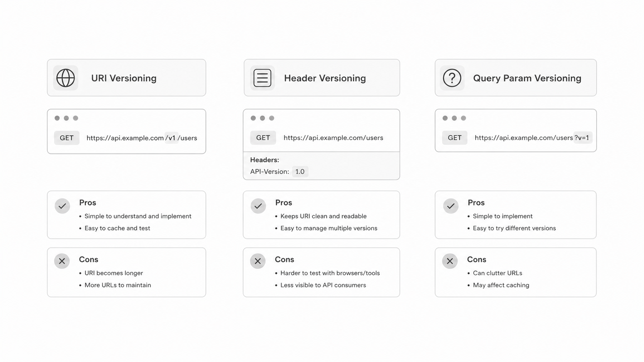Click the checkmark icon in URI Versioning Pros

[62, 206]
